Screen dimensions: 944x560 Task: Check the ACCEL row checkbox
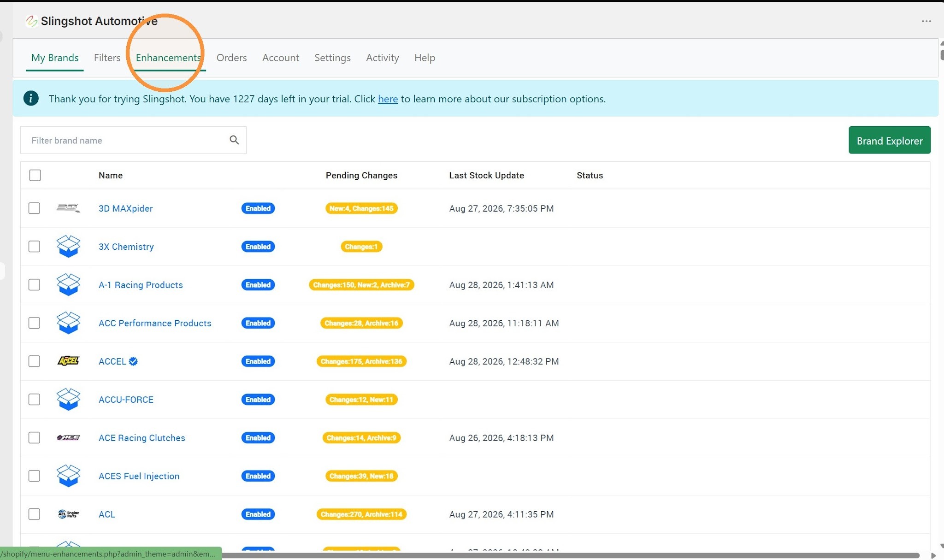(x=34, y=361)
